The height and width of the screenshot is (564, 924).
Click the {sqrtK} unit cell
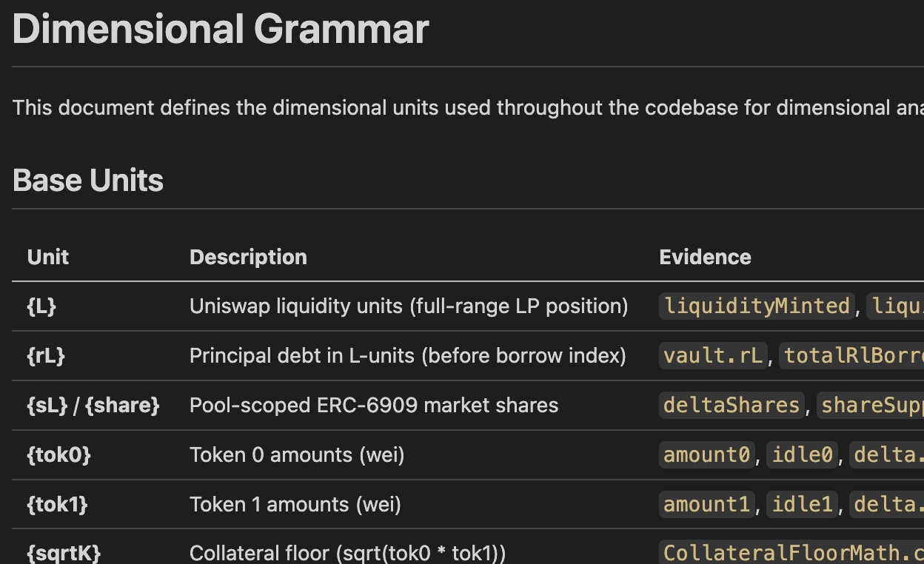tap(64, 553)
